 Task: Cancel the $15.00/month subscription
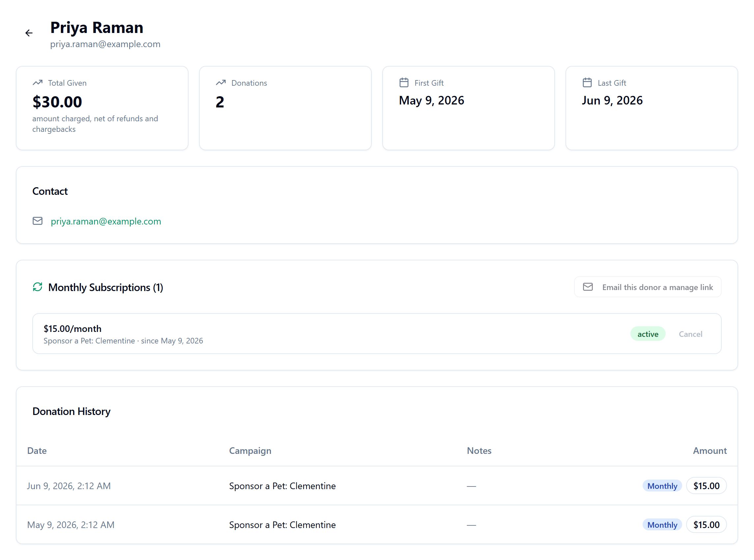point(690,334)
